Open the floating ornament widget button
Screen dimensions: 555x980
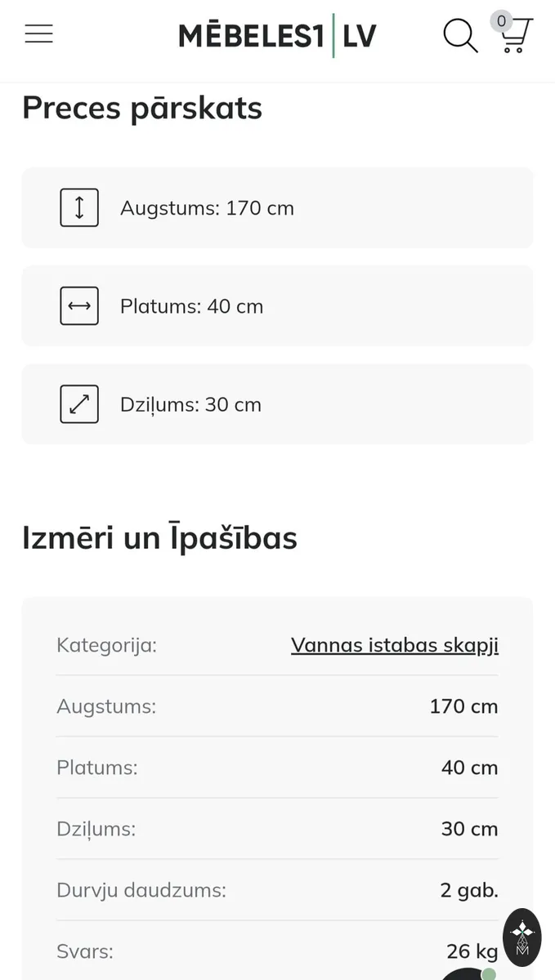coord(522,937)
